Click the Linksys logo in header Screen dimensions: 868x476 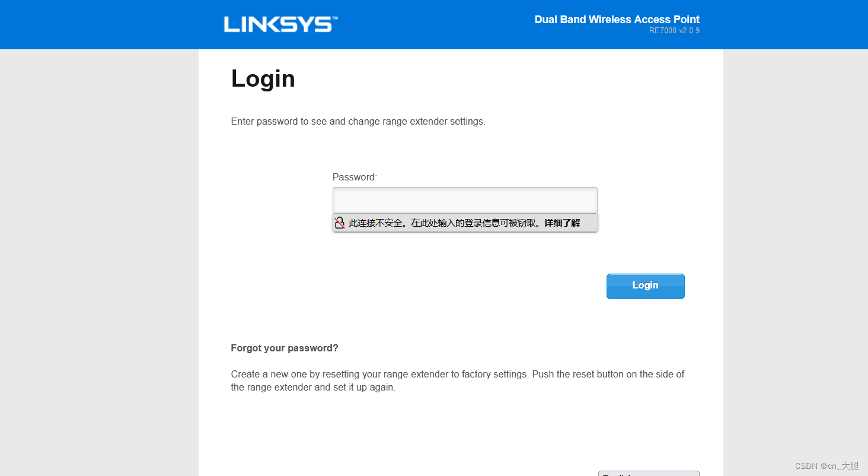point(280,24)
